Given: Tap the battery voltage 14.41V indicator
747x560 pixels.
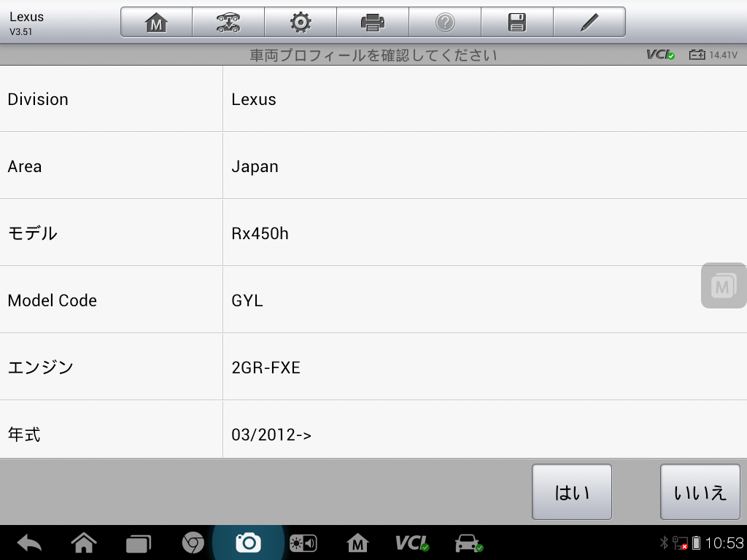Looking at the screenshot, I should tap(713, 55).
